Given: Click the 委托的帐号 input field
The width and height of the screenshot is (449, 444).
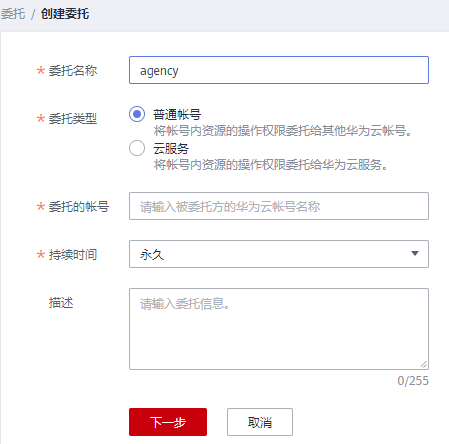Looking at the screenshot, I should 279,206.
